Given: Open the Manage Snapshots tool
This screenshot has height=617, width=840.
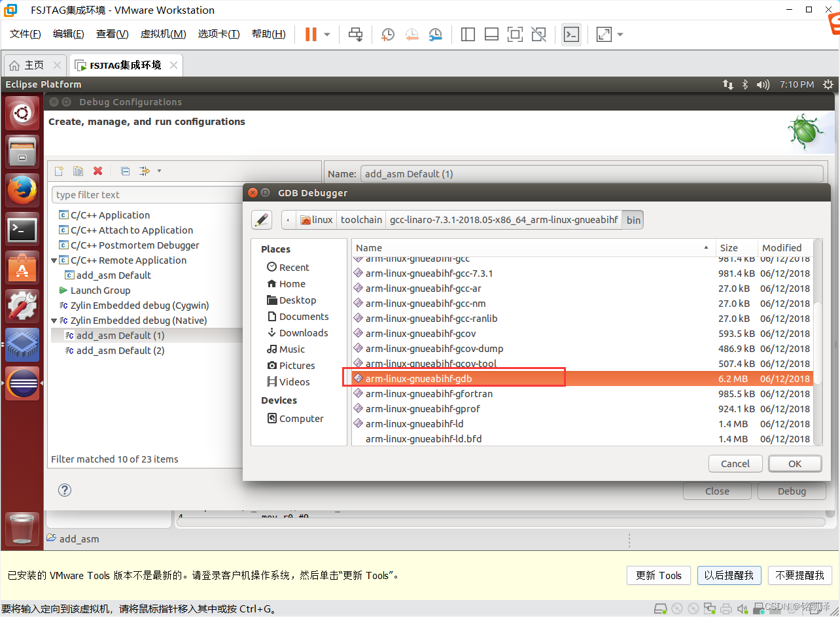Looking at the screenshot, I should coord(435,34).
